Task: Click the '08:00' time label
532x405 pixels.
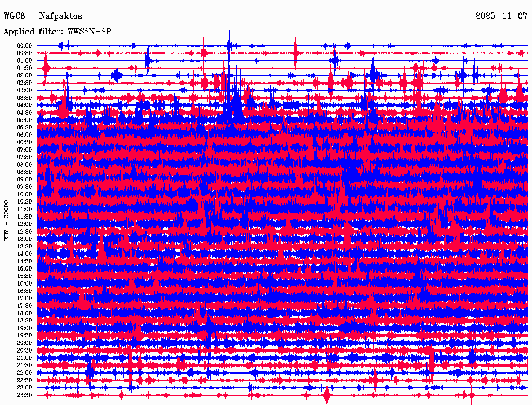Action: 24,165
